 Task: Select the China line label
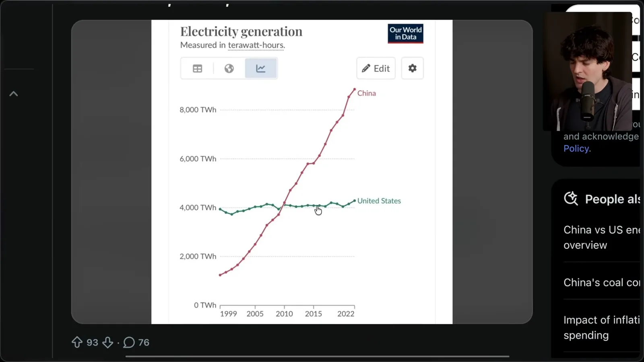[366, 93]
